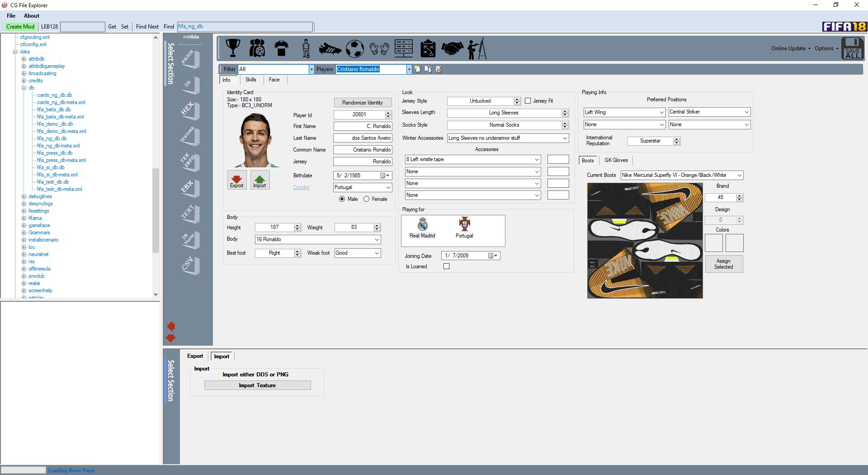Select the Female radio button
Image resolution: width=868 pixels, height=475 pixels.
[367, 199]
